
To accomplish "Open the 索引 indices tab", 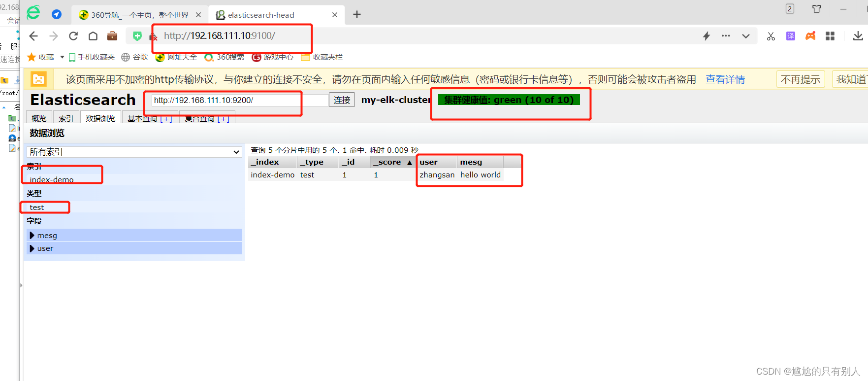I will click(x=66, y=118).
